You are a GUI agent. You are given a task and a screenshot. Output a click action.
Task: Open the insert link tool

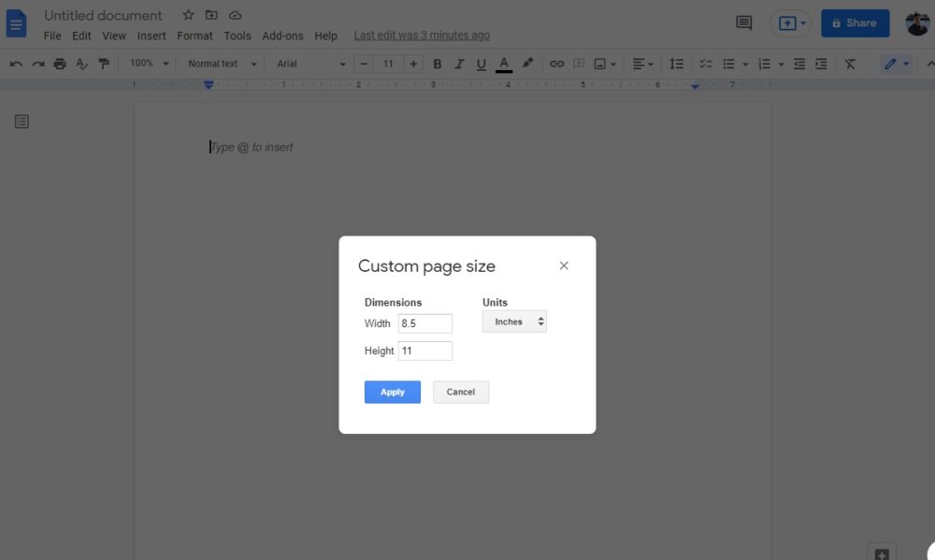pyautogui.click(x=556, y=64)
